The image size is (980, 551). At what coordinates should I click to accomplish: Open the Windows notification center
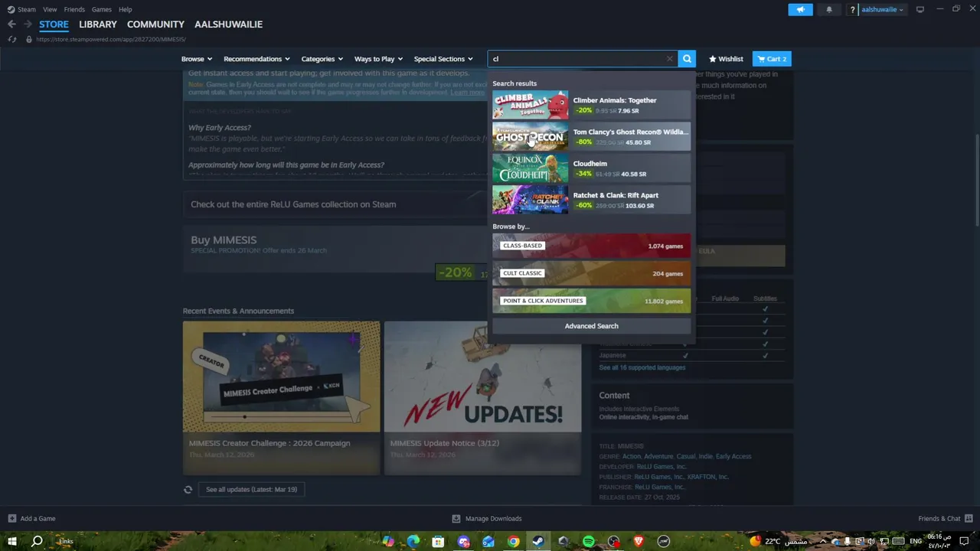tap(965, 541)
